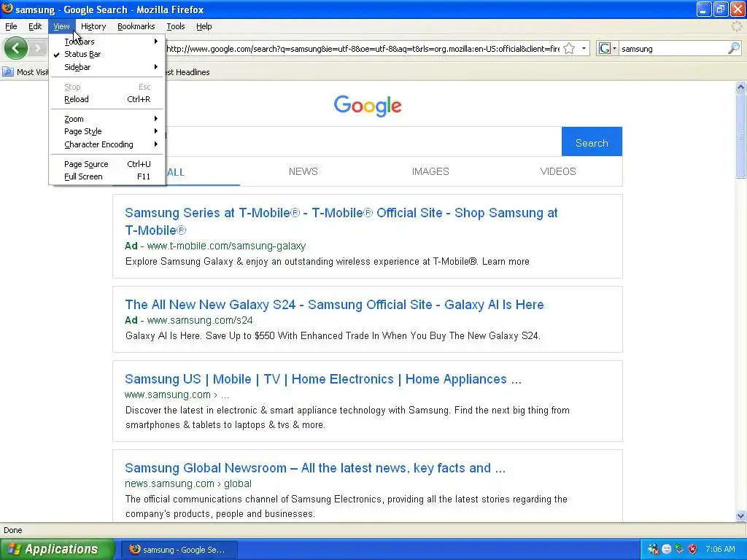
Task: Click the Forward navigation arrow
Action: pos(37,48)
